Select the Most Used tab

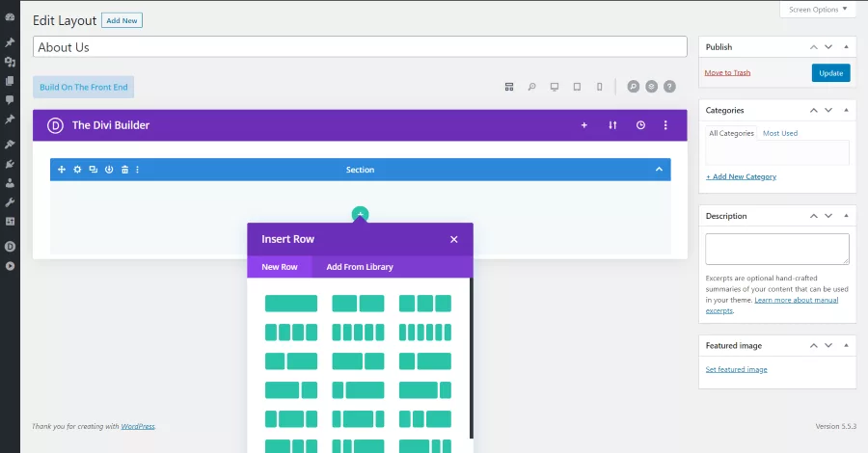780,133
